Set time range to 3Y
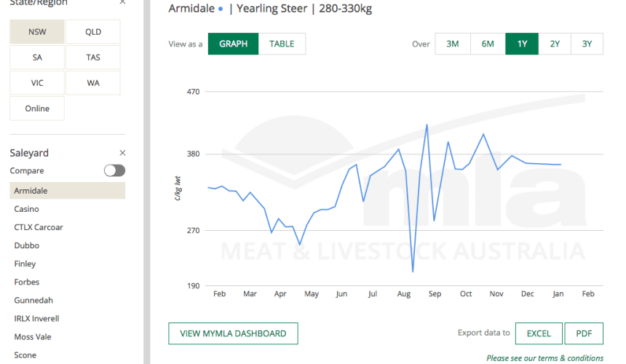 pyautogui.click(x=587, y=44)
